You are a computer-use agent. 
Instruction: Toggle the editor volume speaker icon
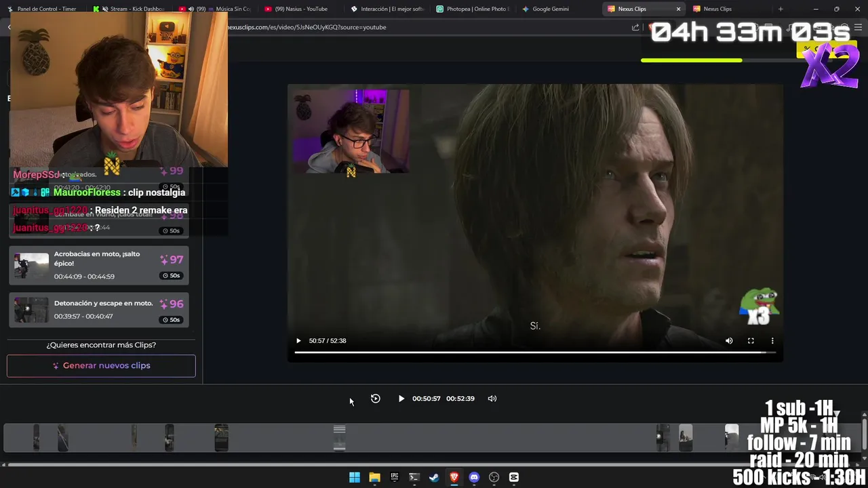[x=492, y=399]
